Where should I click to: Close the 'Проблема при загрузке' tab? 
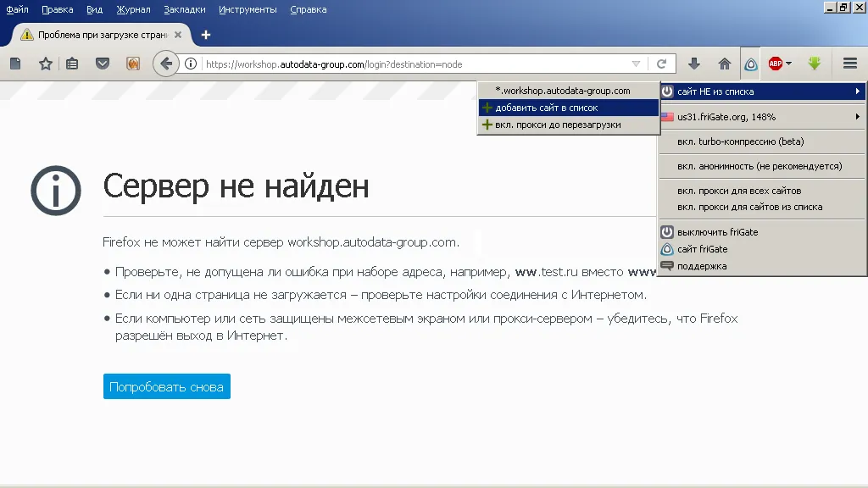pyautogui.click(x=178, y=35)
